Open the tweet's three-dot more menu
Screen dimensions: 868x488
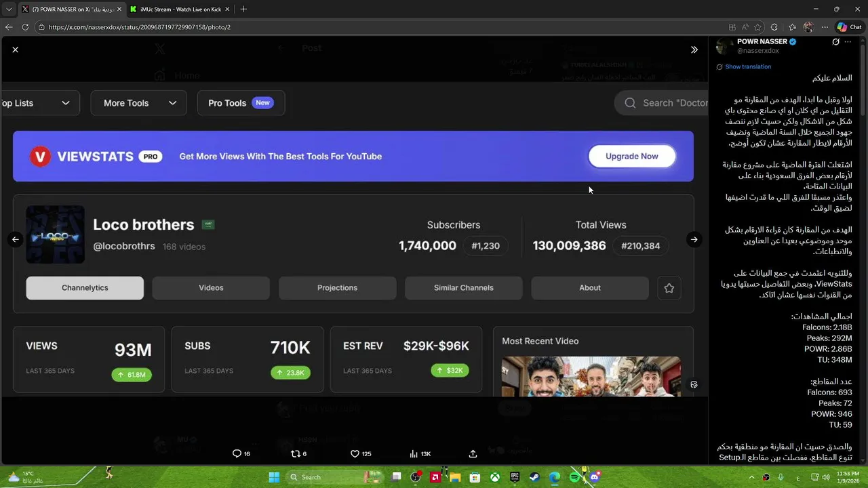(x=848, y=42)
